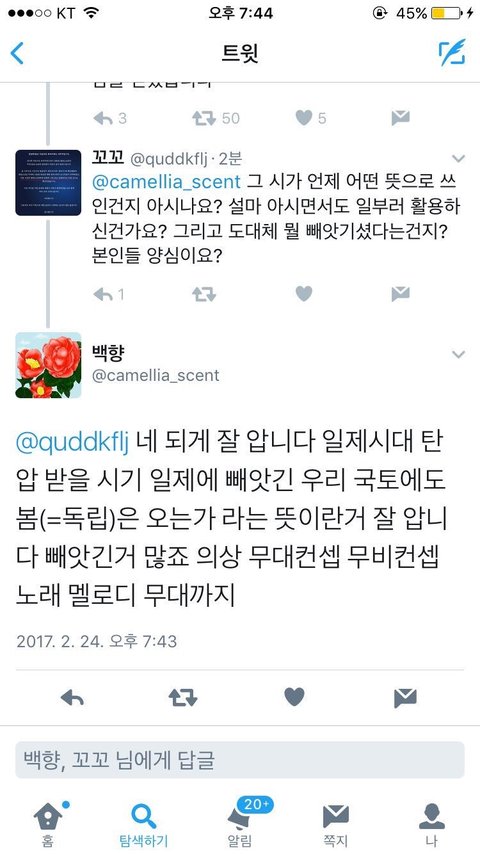Open the 쪽지 messages tab
This screenshot has width=480, height=854.
(x=336, y=823)
